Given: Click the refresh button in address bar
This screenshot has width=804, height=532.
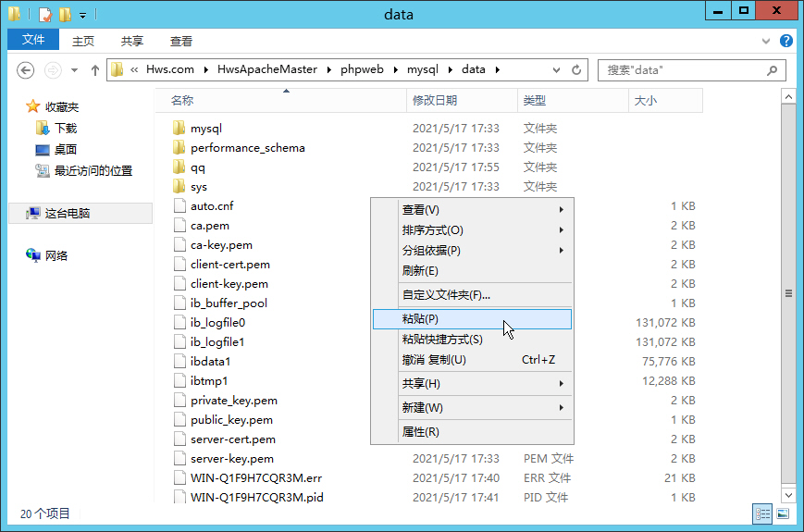Looking at the screenshot, I should tap(577, 70).
